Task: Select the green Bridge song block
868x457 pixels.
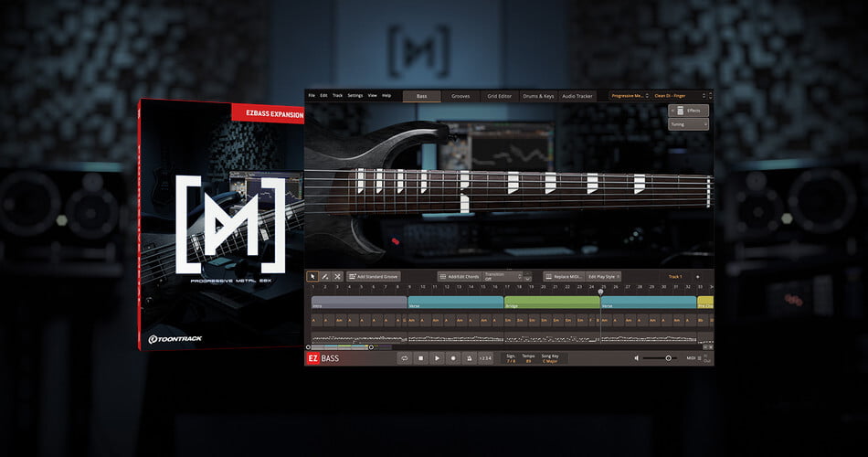Action: (552, 303)
